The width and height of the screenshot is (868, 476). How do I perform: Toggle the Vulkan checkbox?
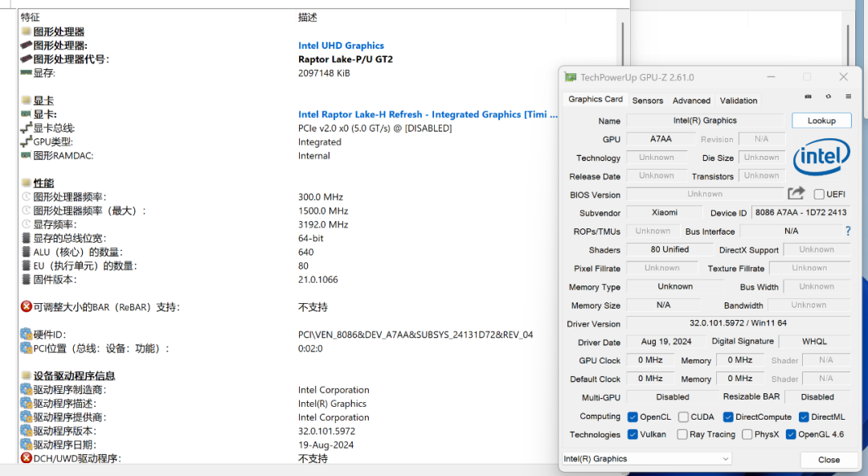[x=633, y=434]
